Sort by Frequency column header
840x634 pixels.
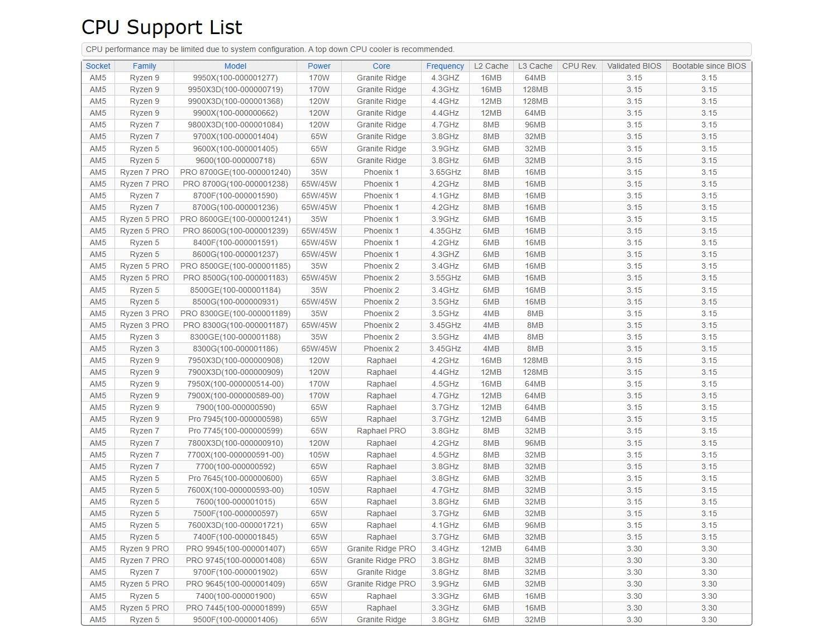[x=445, y=66]
